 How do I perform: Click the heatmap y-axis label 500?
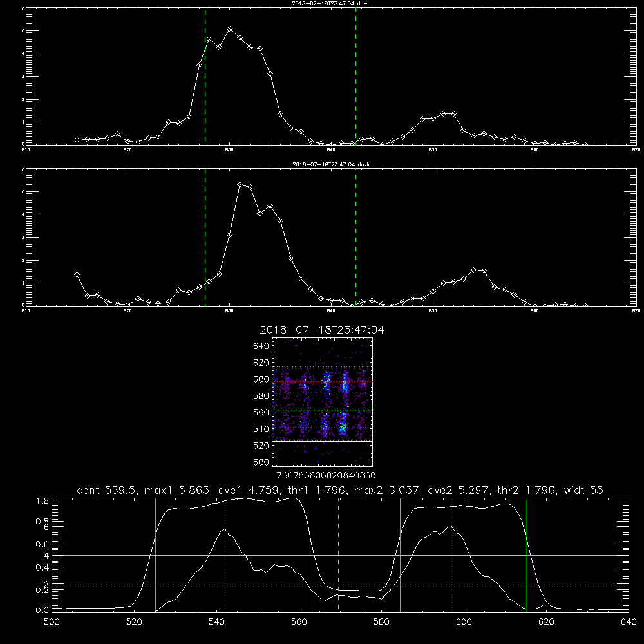click(261, 462)
